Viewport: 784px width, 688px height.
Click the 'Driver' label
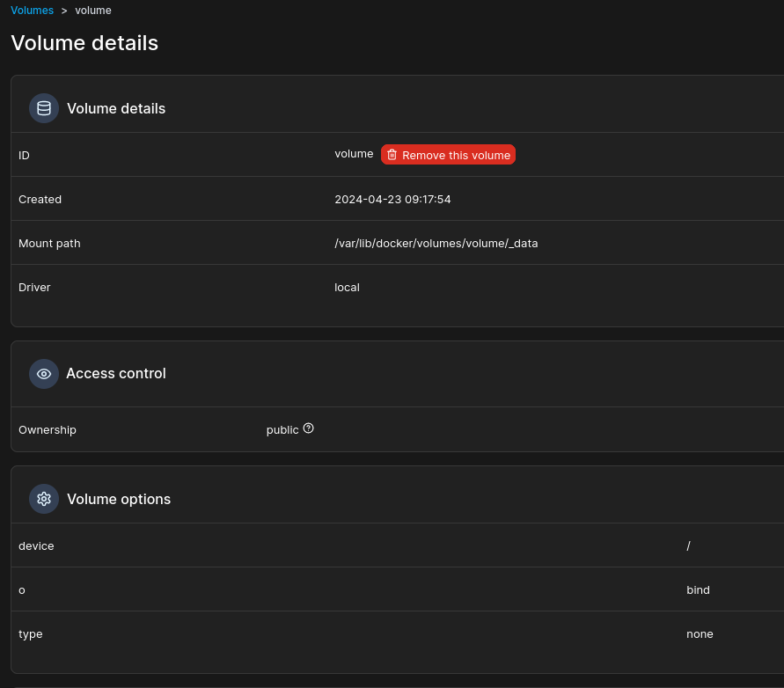(x=34, y=288)
